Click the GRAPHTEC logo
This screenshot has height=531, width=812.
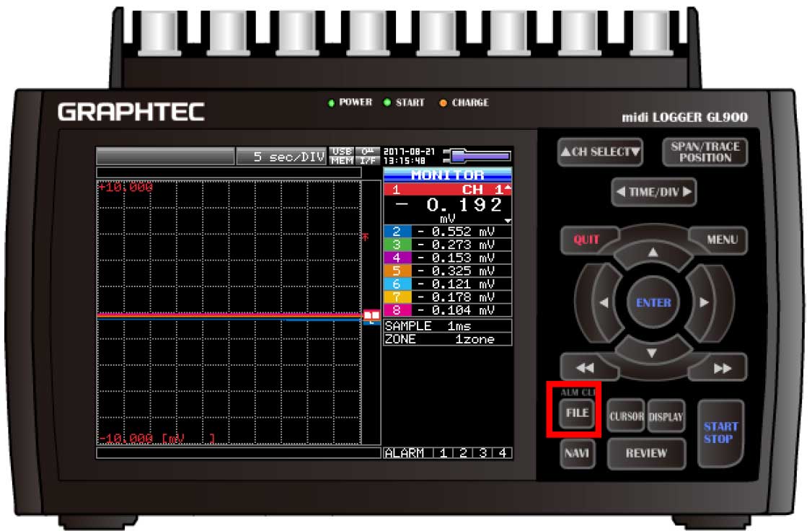[x=131, y=112]
